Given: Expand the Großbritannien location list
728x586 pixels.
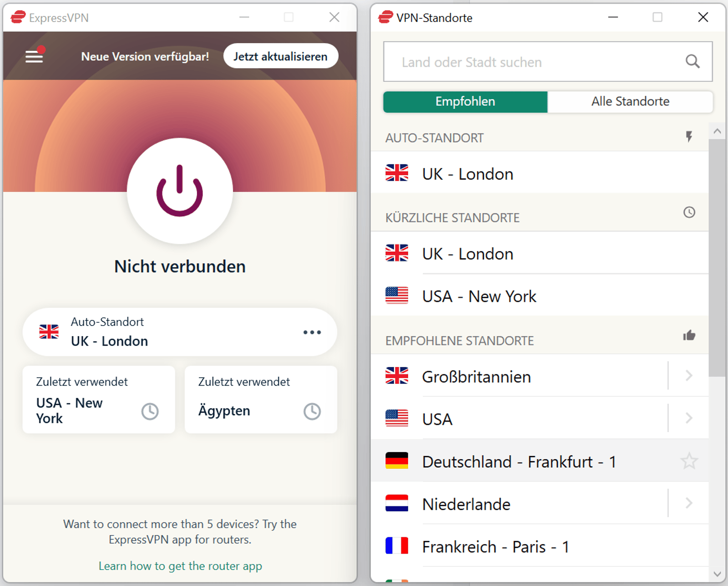Looking at the screenshot, I should click(x=688, y=376).
